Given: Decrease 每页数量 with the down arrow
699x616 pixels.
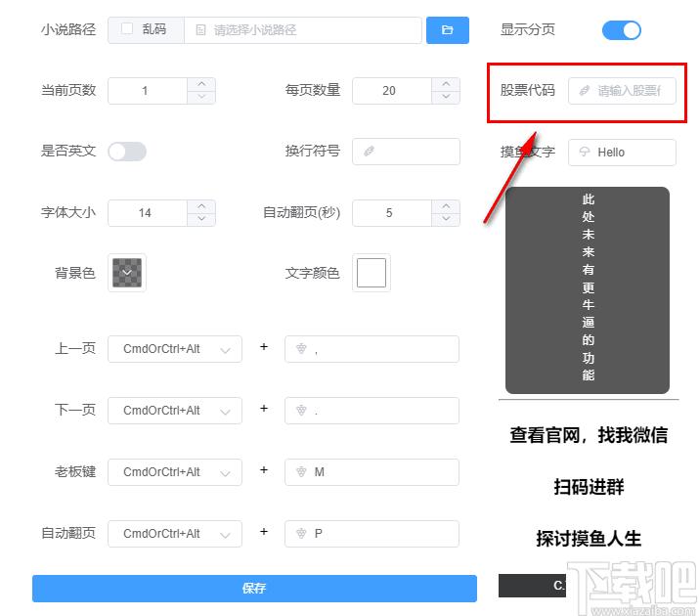Looking at the screenshot, I should click(x=446, y=97).
